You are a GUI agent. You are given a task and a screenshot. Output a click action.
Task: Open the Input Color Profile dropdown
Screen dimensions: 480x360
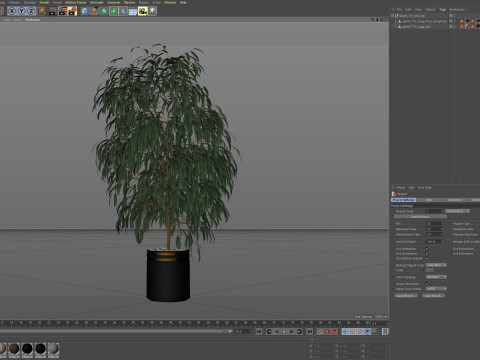(x=436, y=288)
